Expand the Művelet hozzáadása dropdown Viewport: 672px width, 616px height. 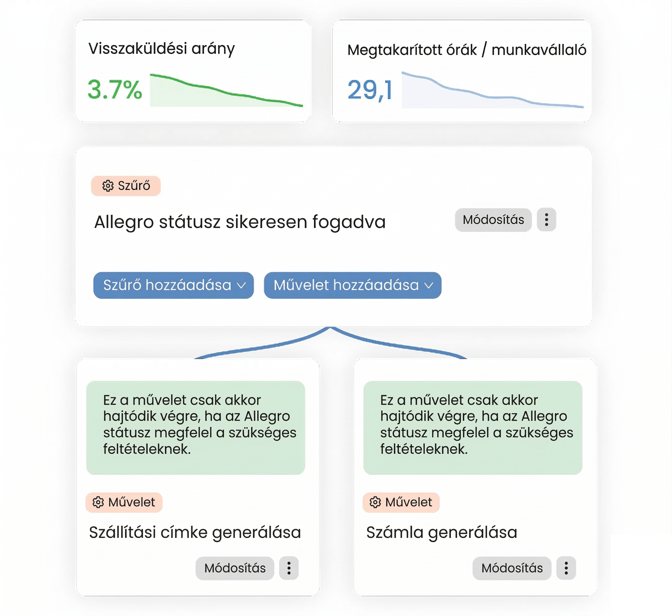point(346,285)
